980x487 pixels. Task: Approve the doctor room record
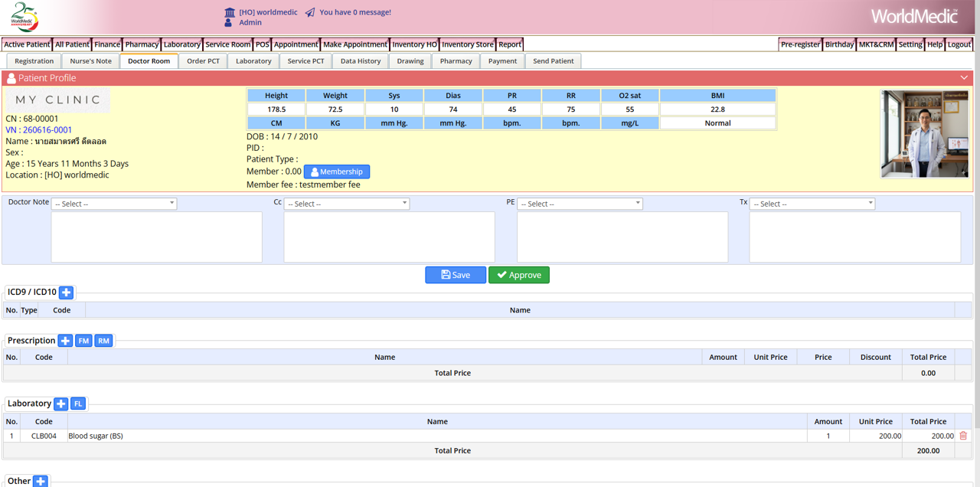[519, 275]
